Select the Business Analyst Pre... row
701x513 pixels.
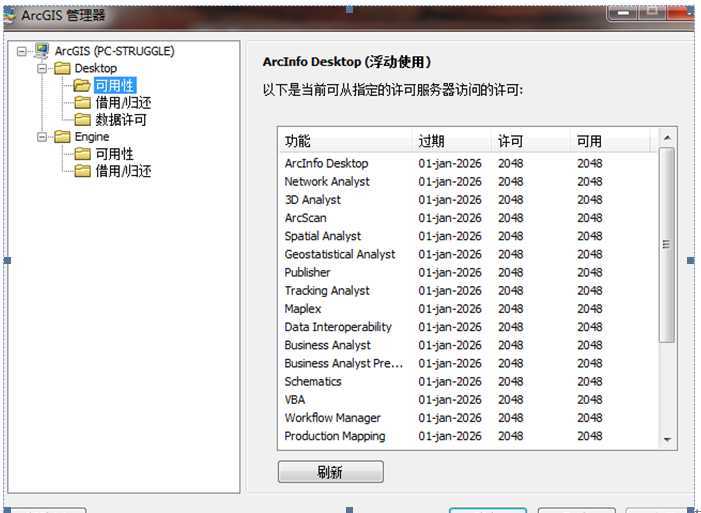pos(469,363)
